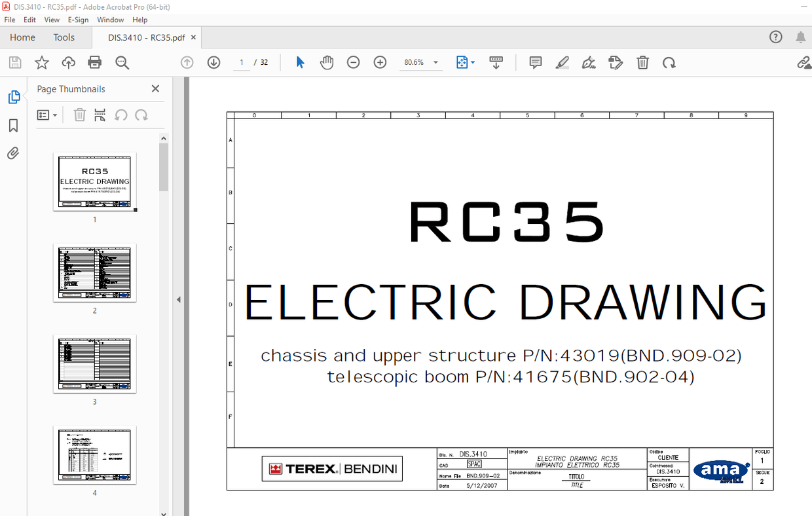The height and width of the screenshot is (516, 812).
Task: Delete pages using the trash icon
Action: tap(642, 62)
